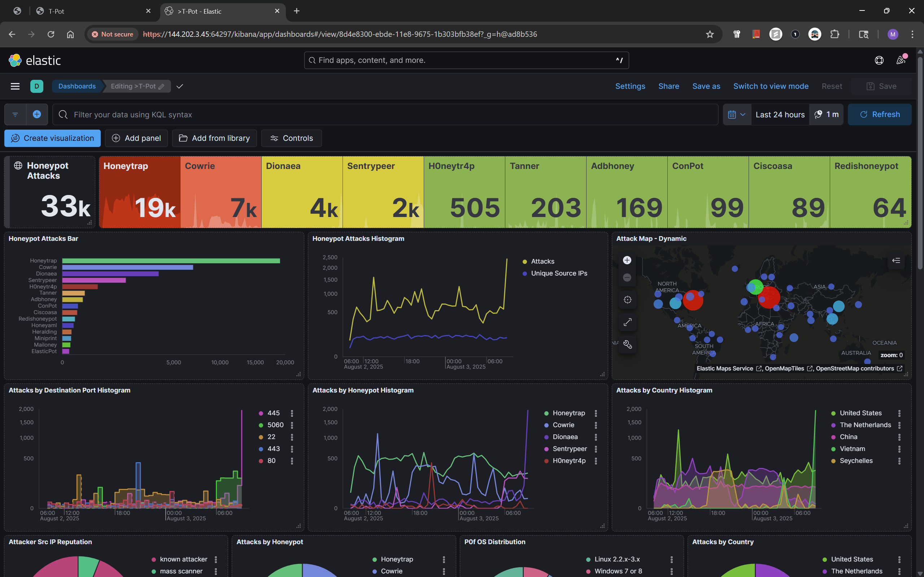Open the filter options menu icon
Viewport: 924px width, 577px height.
pos(15,114)
